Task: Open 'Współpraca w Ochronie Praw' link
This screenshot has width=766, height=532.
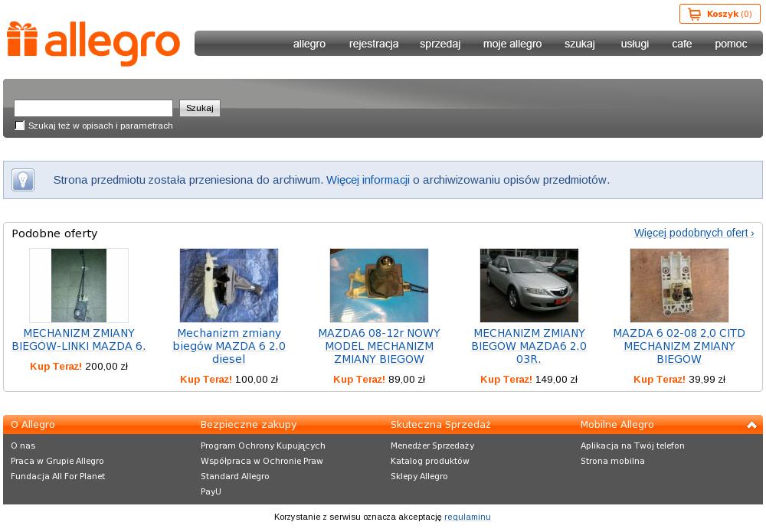Action: click(x=262, y=462)
